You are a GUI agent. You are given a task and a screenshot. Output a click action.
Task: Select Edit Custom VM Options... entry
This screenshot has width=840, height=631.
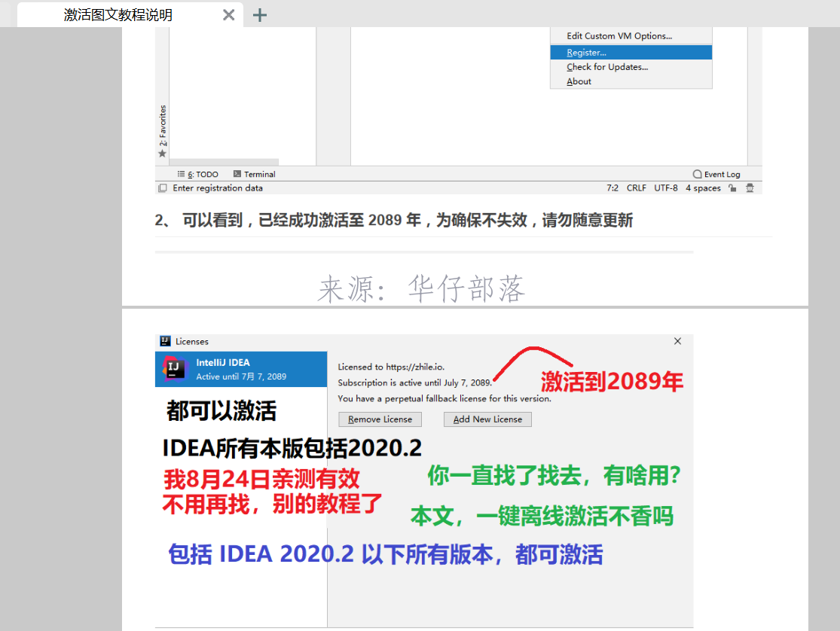(619, 36)
